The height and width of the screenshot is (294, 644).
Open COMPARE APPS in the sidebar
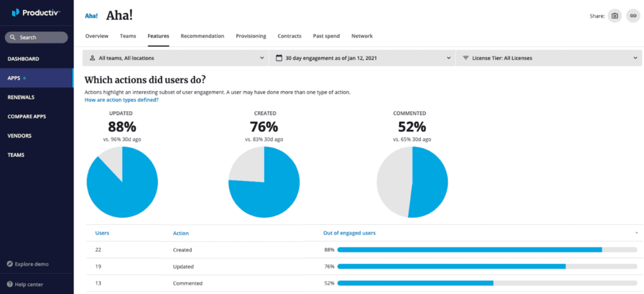point(36,116)
